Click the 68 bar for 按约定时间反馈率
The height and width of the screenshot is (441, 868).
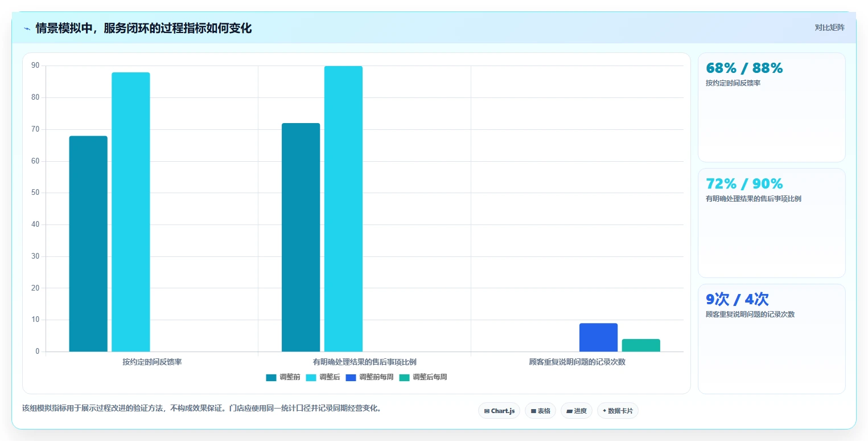click(88, 244)
